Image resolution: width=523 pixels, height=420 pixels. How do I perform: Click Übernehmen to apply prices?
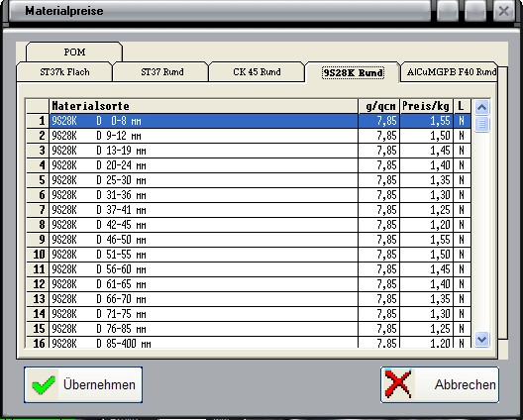click(x=83, y=384)
